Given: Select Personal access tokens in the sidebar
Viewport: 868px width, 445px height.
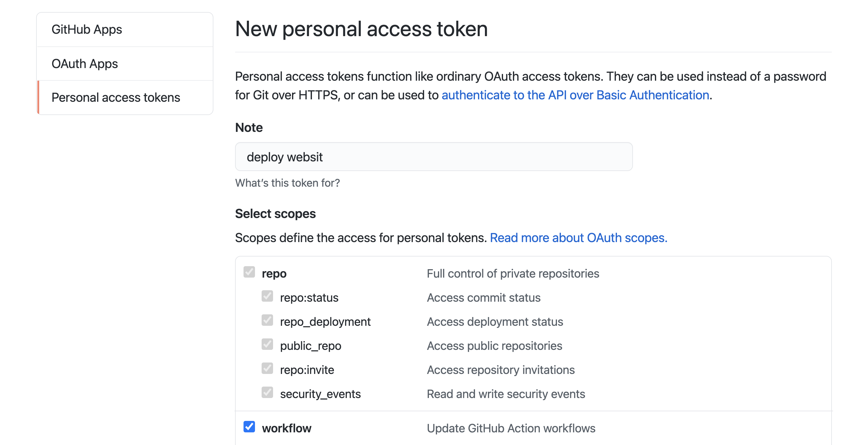Looking at the screenshot, I should click(116, 97).
